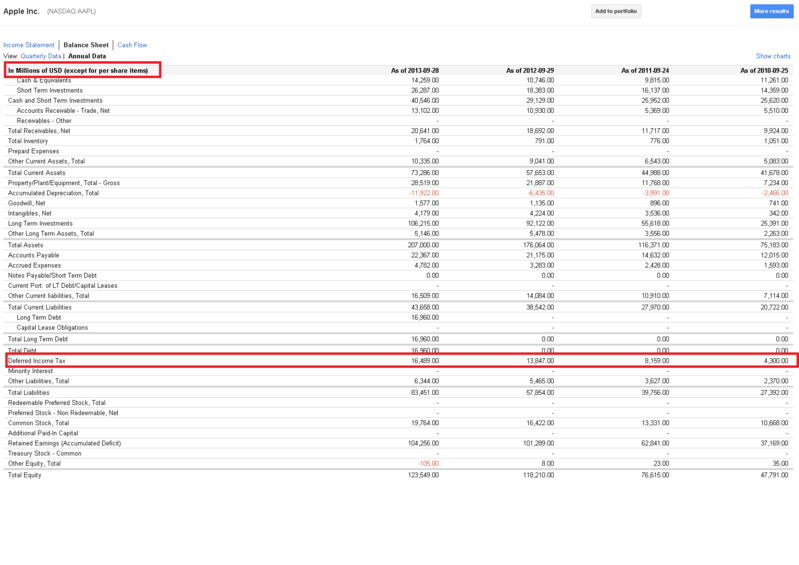Click the More results button
Screen dimensions: 799x565
coord(771,11)
